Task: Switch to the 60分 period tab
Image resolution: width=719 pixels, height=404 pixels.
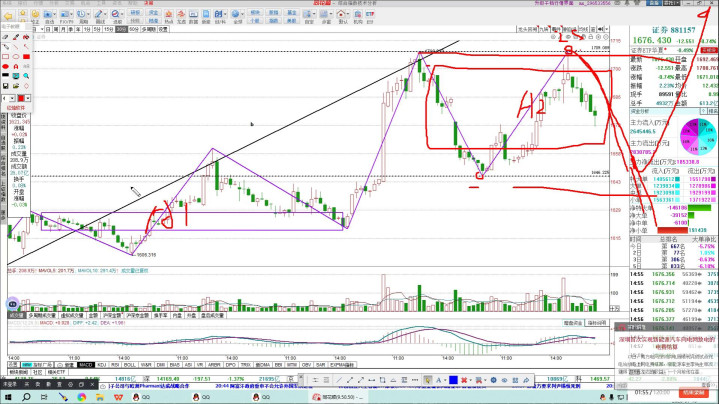Action: point(134,29)
